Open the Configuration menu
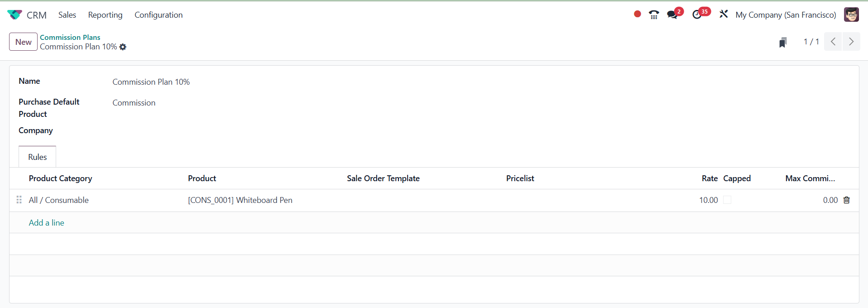 point(158,15)
